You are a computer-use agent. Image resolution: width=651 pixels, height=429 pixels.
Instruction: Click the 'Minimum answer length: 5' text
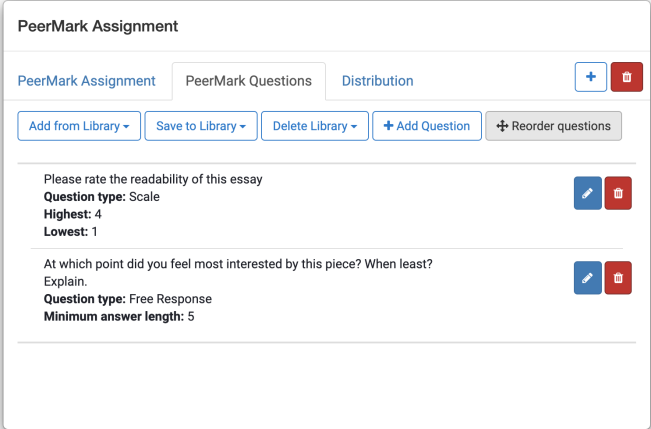click(119, 317)
